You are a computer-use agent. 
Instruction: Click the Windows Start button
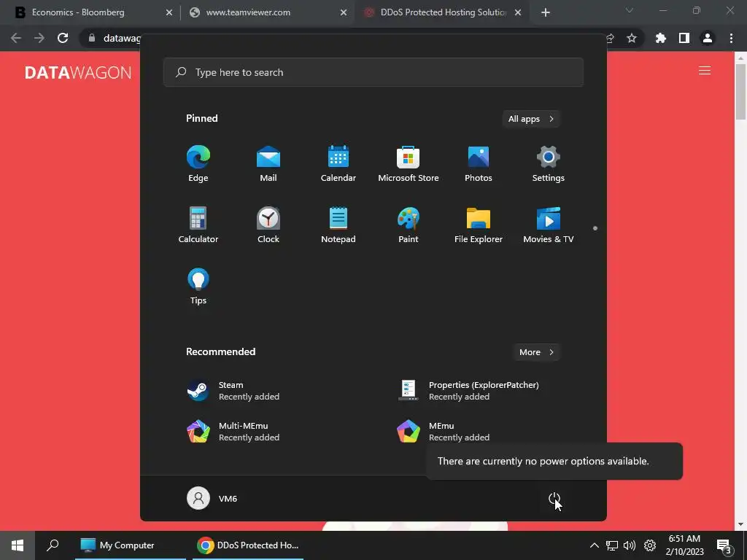pos(18,545)
